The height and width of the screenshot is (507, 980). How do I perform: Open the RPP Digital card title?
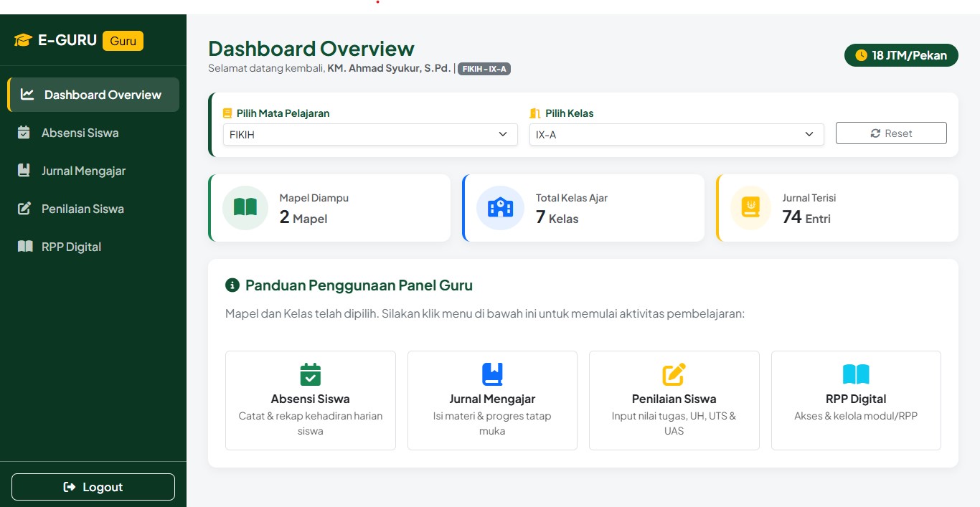click(856, 399)
